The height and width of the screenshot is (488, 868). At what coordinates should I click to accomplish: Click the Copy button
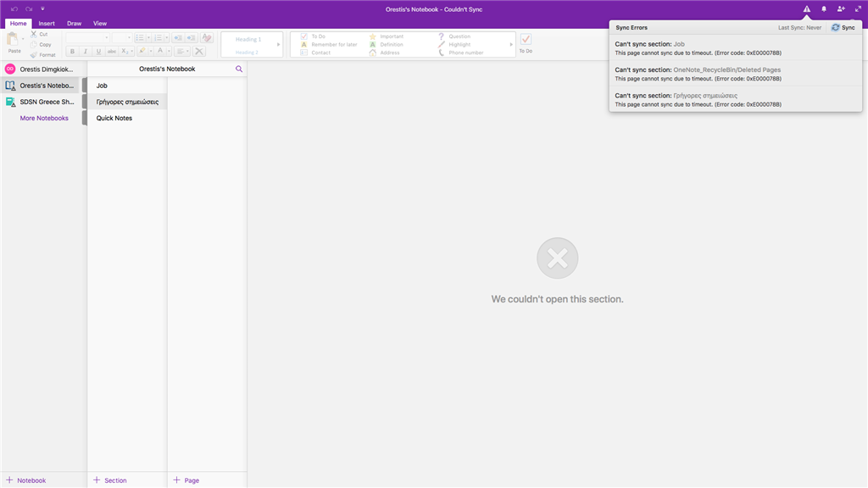coord(41,44)
